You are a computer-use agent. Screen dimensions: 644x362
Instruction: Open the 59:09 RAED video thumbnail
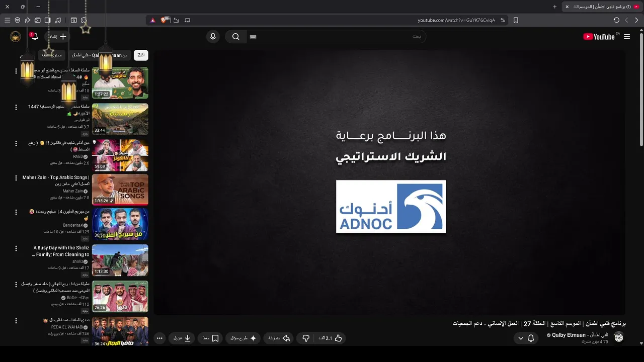click(120, 155)
